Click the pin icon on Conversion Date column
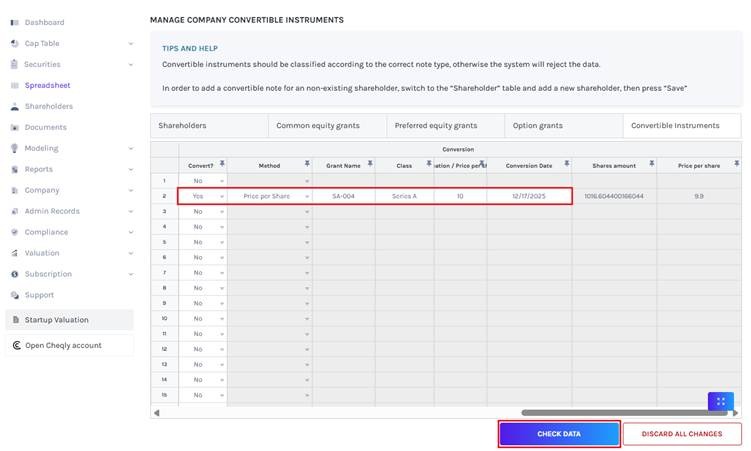The width and height of the screenshot is (751, 451). coord(565,164)
